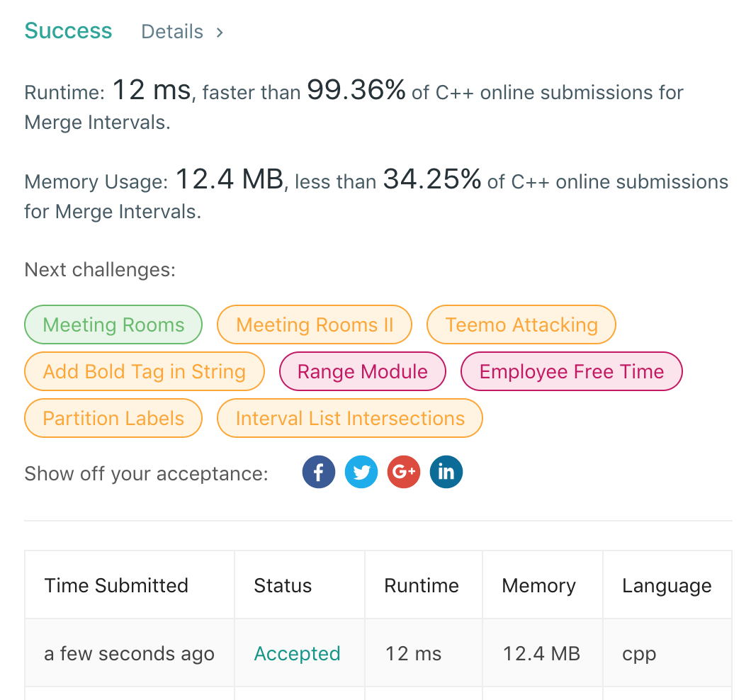The image size is (751, 700).
Task: Click the Success result heading
Action: tap(68, 31)
